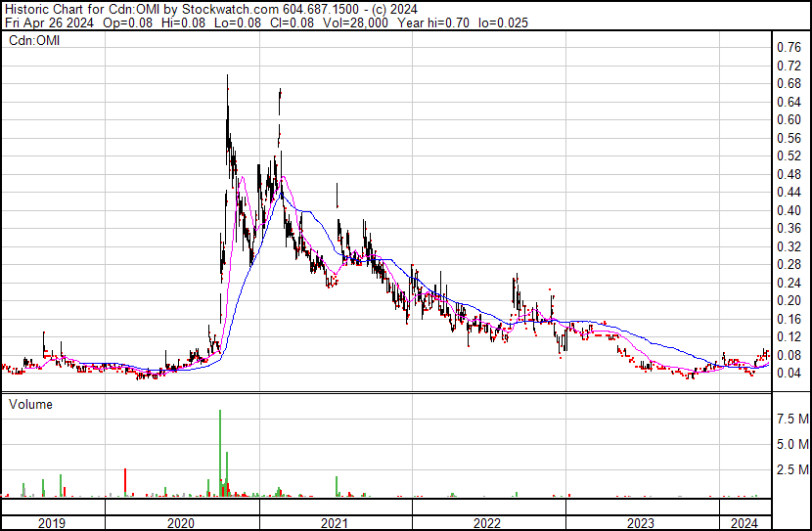Screen dimensions: 812x531
Task: Click the 0.36 price axis label
Action: (x=789, y=228)
